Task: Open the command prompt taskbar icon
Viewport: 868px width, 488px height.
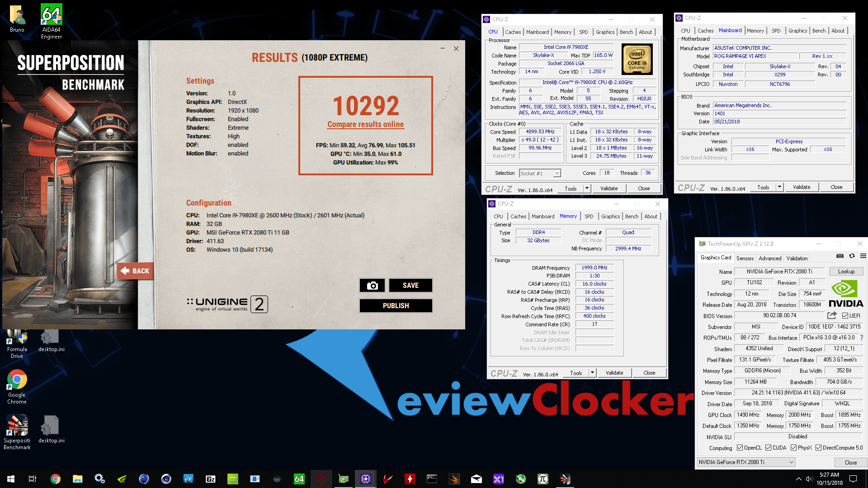Action: tap(432, 479)
